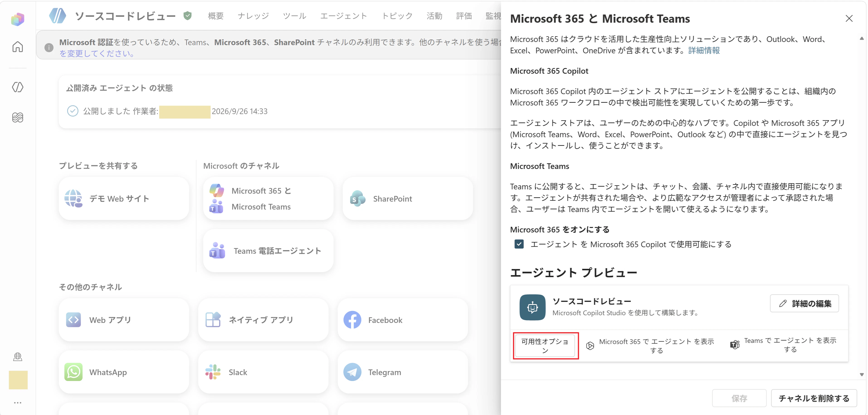Switch to the 活動 tab
Screen dimensions: 868x415
pyautogui.click(x=434, y=16)
